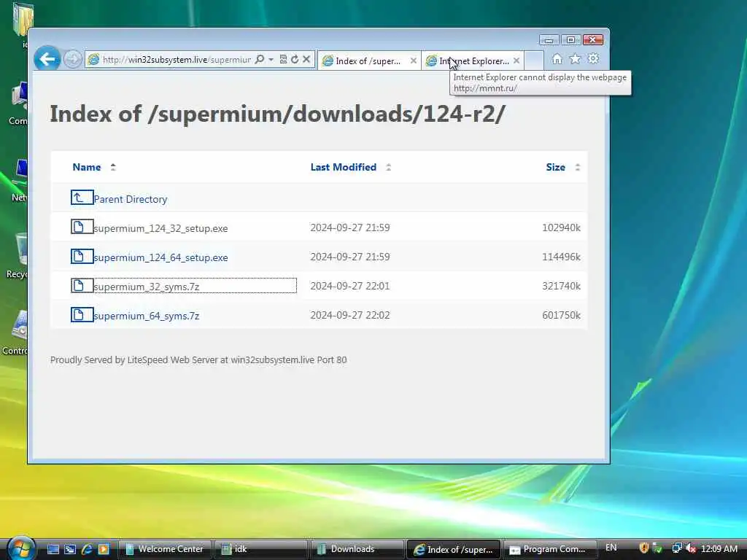Launch Internet Explorer from Quick Launch
This screenshot has width=747, height=560.
pos(87,549)
